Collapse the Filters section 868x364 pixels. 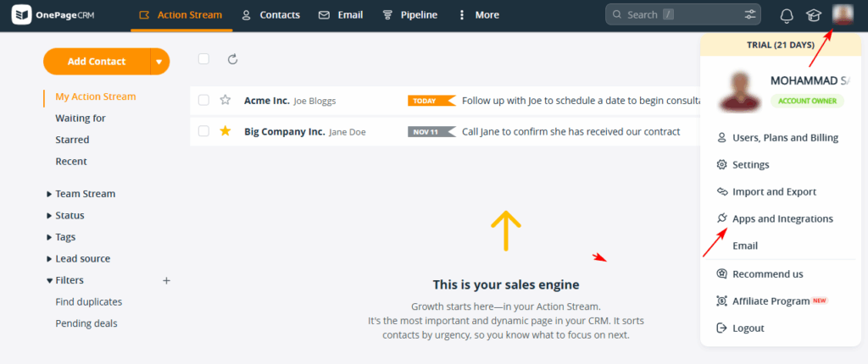65,280
